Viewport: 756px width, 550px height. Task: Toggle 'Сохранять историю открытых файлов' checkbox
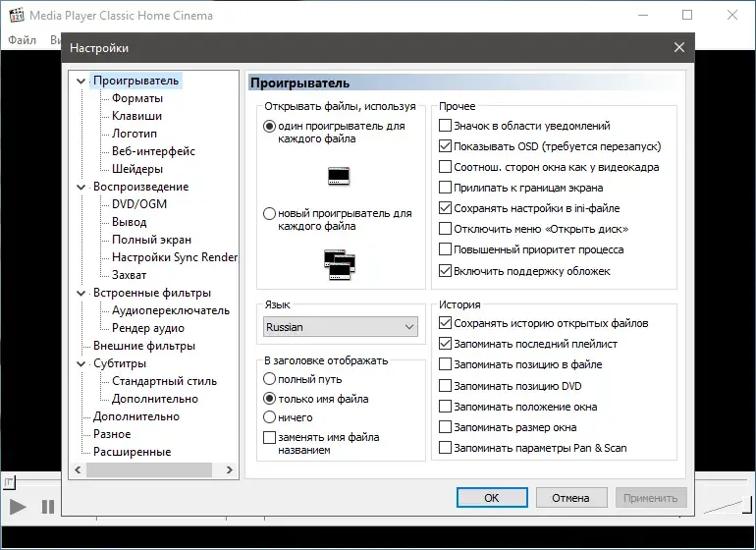(x=445, y=323)
